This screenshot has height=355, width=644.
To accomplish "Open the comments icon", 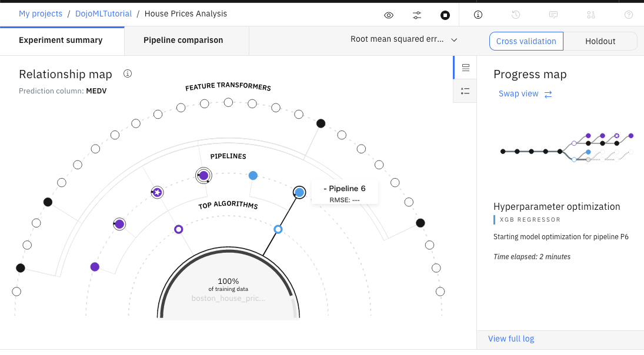I will (553, 15).
